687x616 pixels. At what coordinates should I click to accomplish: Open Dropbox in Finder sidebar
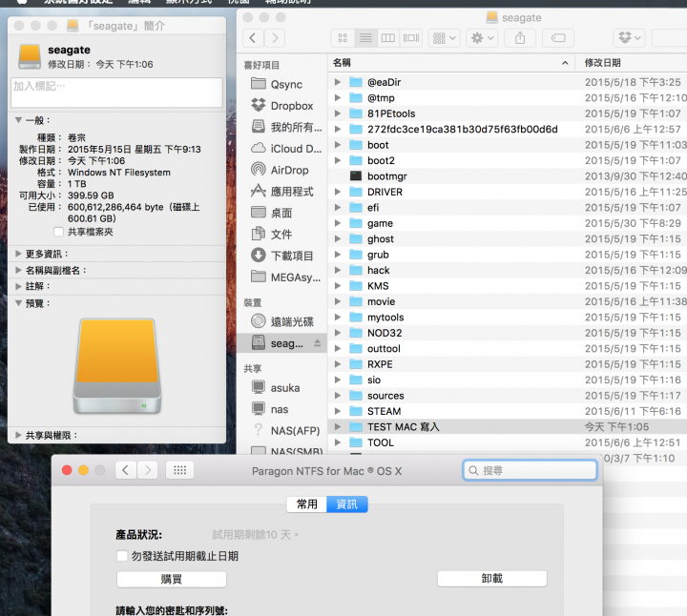pyautogui.click(x=282, y=106)
